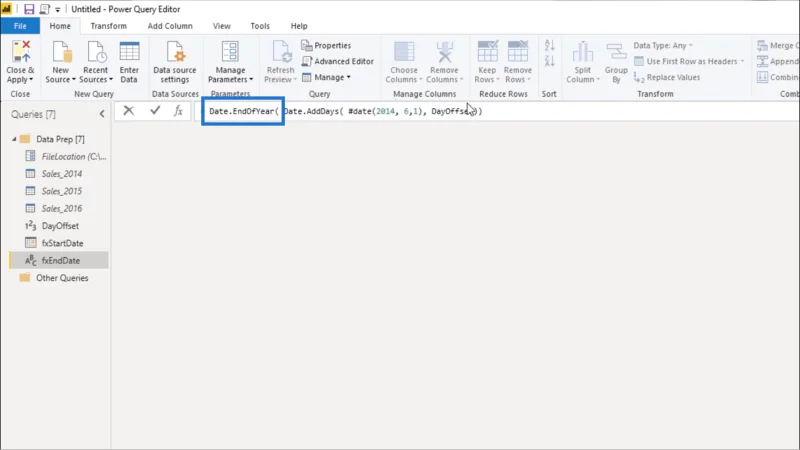
Task: Expand the Recent Sources dropdown arrow
Action: (111, 80)
